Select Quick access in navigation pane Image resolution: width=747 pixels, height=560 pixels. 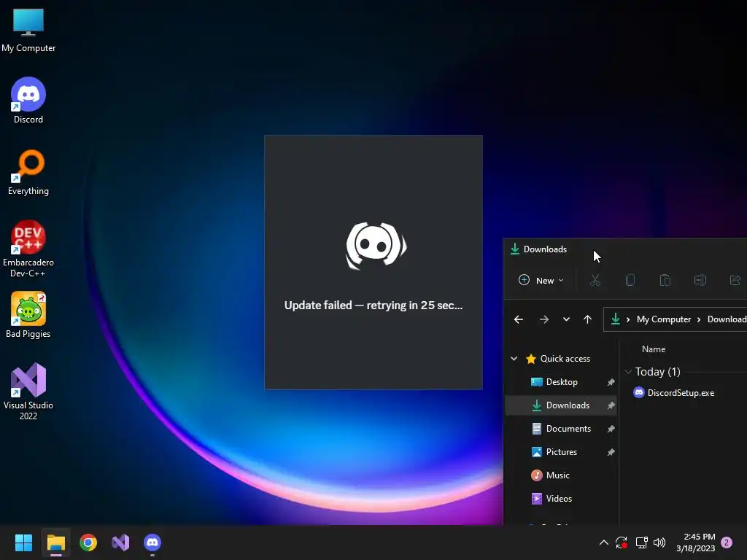[x=565, y=359]
